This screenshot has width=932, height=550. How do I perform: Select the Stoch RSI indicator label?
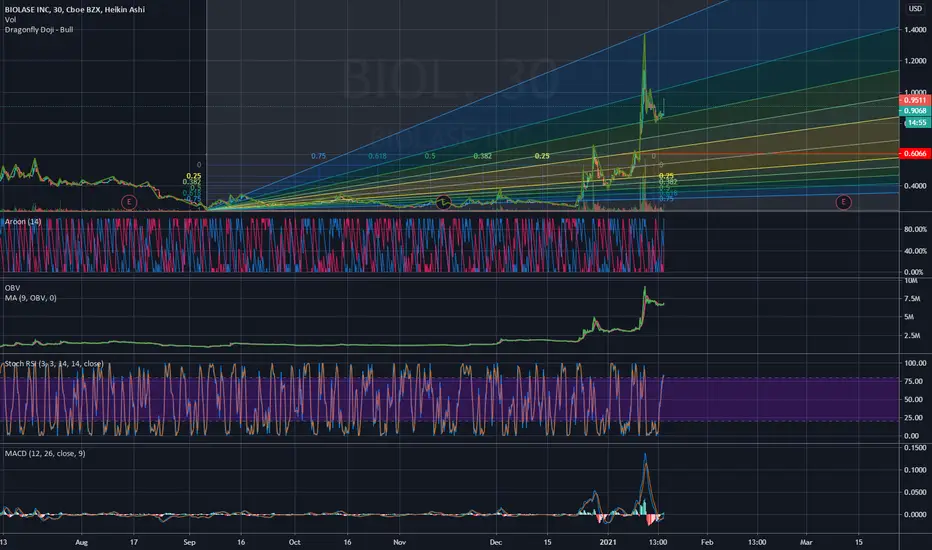[54, 363]
